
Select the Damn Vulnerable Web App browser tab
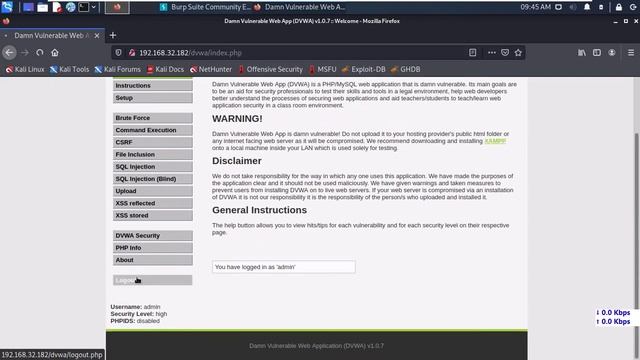(x=52, y=36)
